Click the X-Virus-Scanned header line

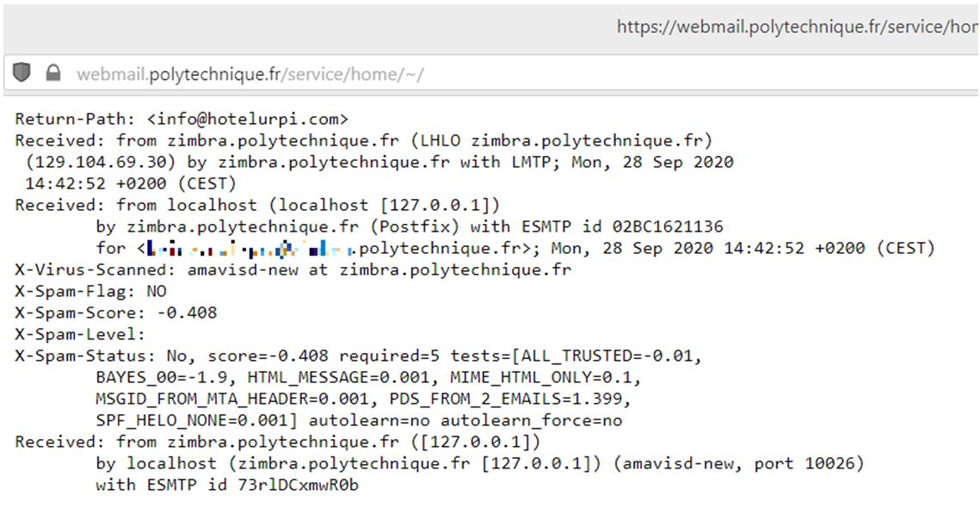point(293,269)
